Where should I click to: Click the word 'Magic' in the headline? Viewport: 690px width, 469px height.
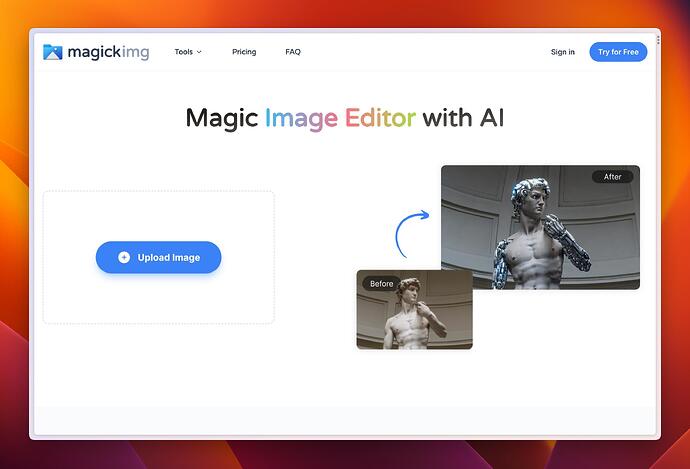(222, 119)
